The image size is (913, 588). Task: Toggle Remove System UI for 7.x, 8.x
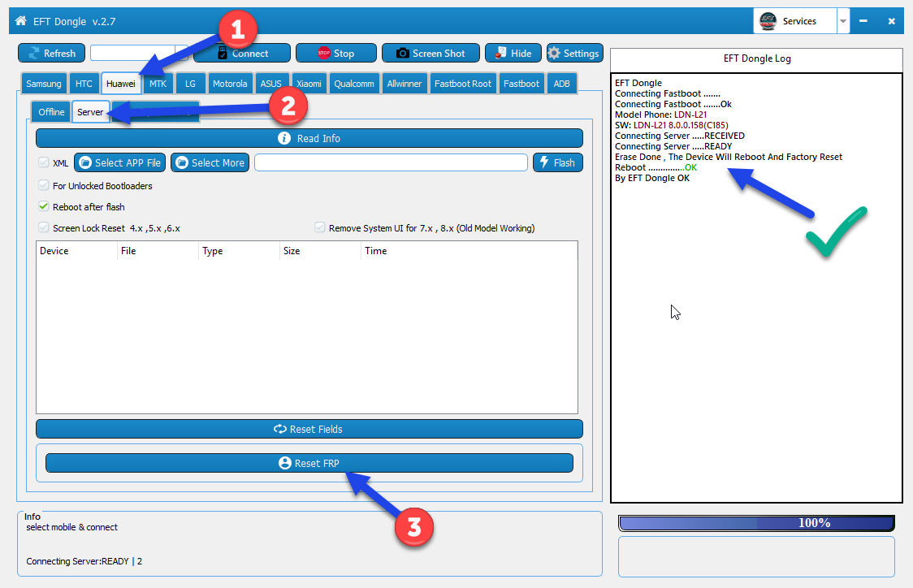[x=320, y=227]
